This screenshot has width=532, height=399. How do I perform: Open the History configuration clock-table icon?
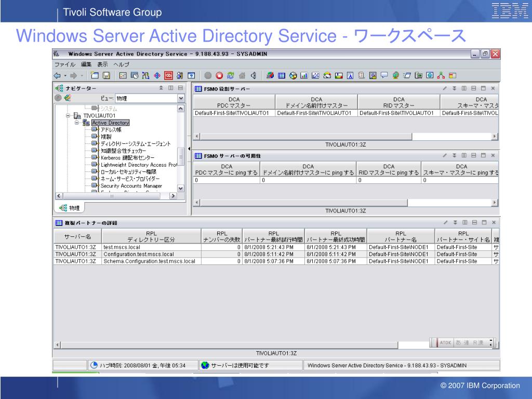click(x=135, y=75)
